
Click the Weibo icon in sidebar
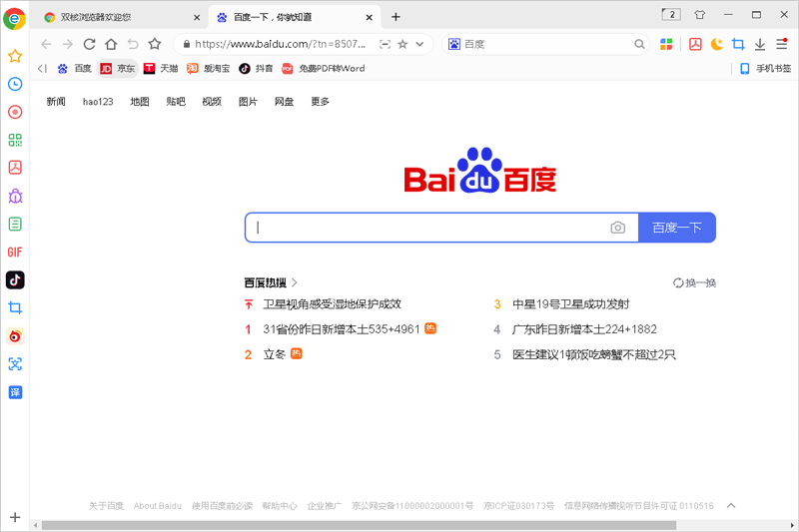(15, 336)
